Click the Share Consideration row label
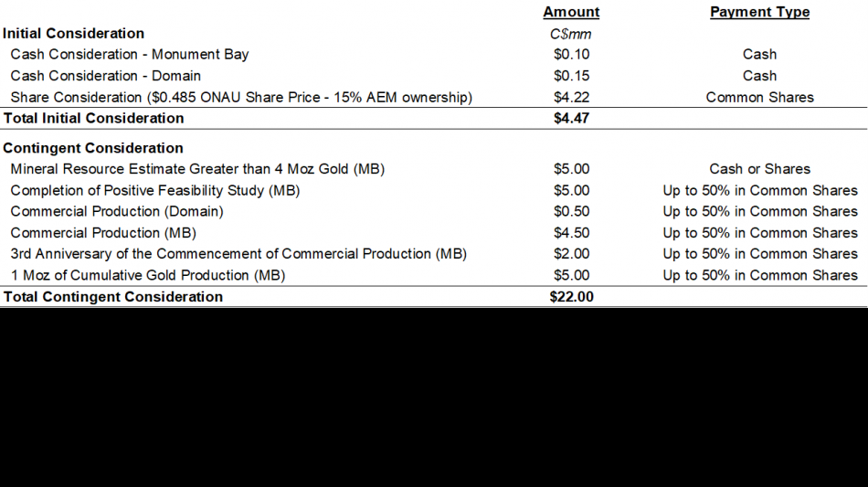 [241, 97]
